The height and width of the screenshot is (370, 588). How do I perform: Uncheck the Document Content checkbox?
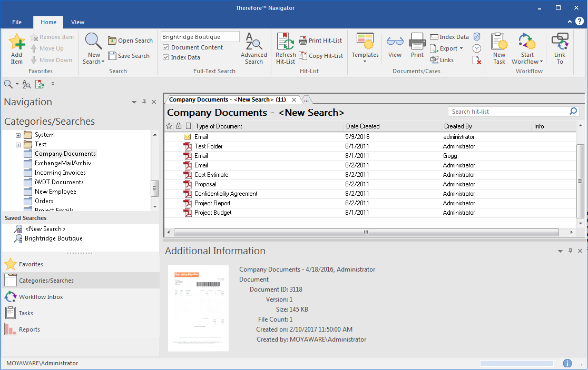tap(166, 47)
